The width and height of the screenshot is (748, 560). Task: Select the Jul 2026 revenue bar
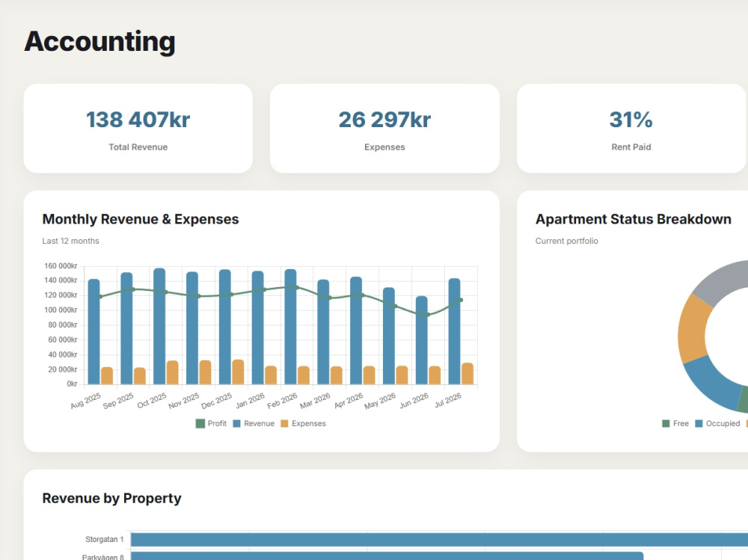pyautogui.click(x=455, y=331)
